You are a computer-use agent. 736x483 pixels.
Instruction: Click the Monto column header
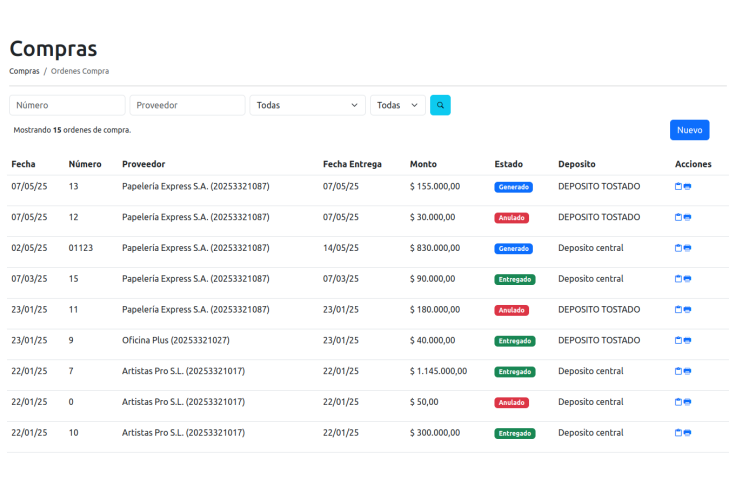[x=423, y=164]
